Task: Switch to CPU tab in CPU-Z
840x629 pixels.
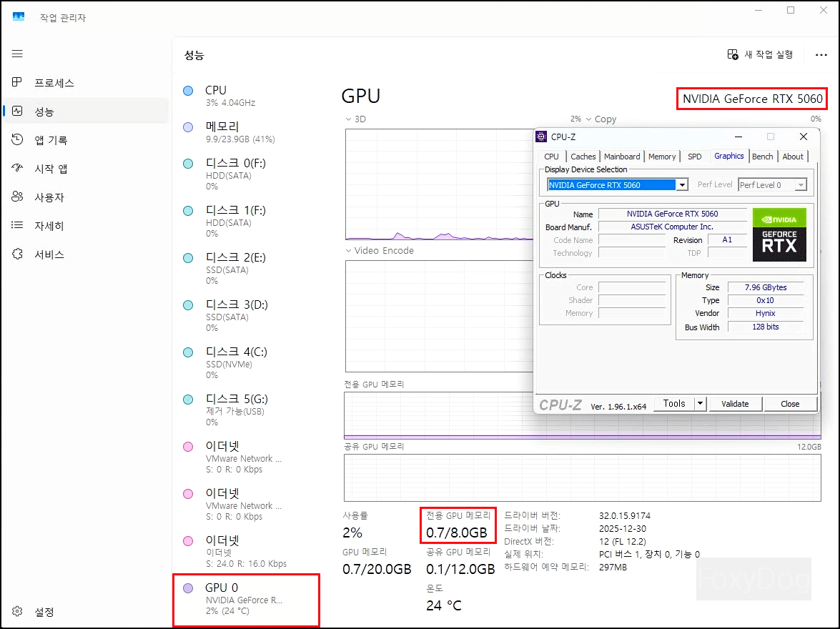Action: (551, 157)
